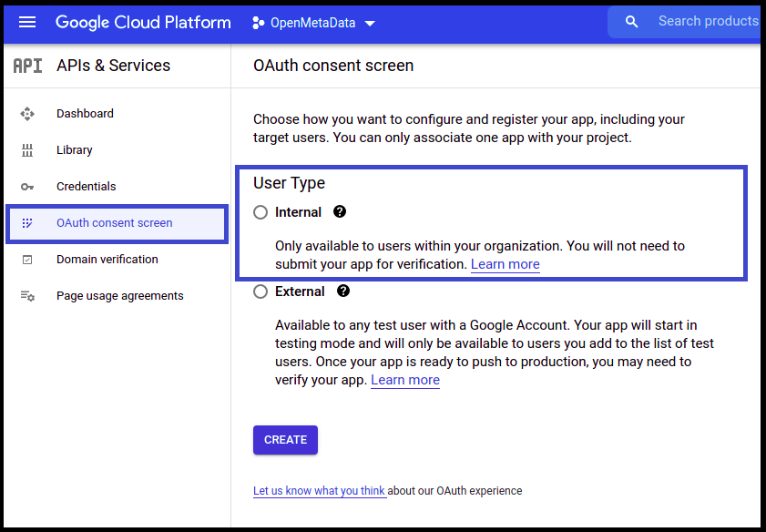Go to Credentials in sidebar

pos(86,187)
